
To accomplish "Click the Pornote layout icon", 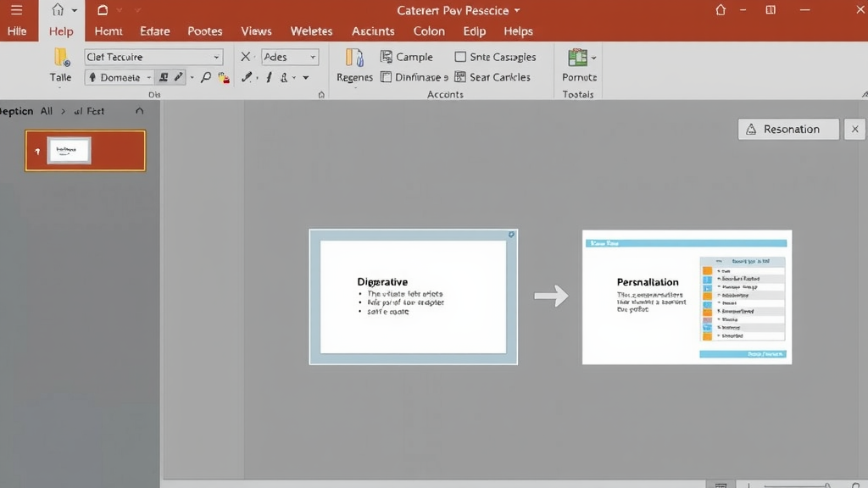I will [x=577, y=58].
